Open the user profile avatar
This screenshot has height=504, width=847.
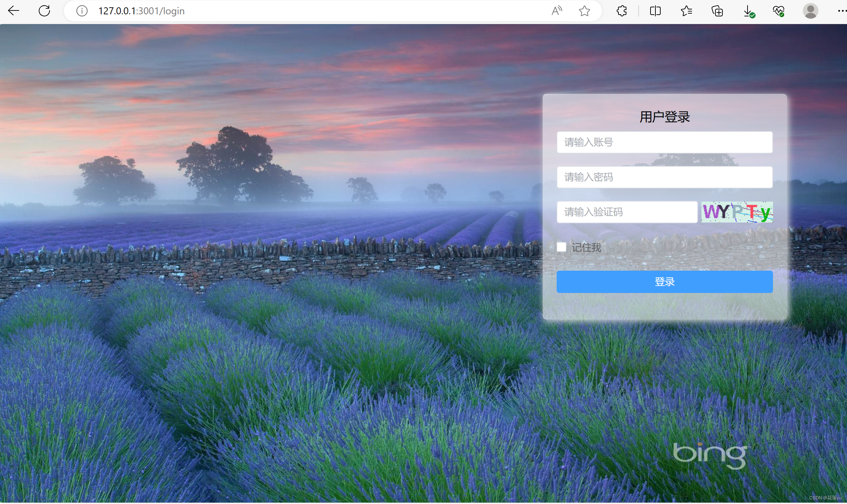pyautogui.click(x=810, y=11)
